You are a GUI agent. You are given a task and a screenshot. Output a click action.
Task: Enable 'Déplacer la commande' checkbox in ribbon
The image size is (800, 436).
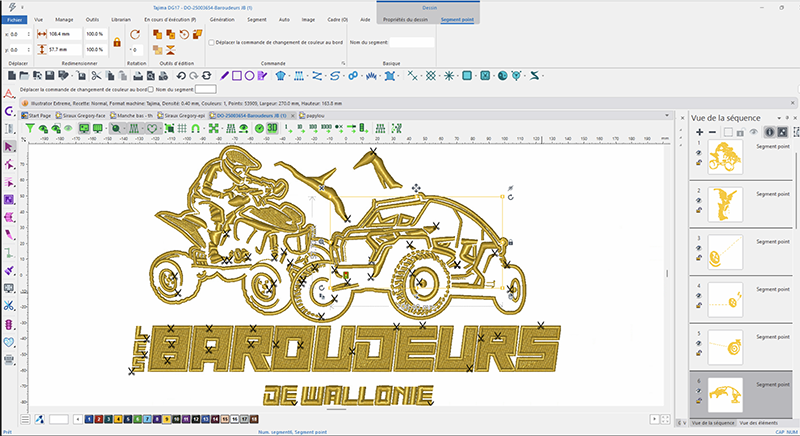[x=211, y=43]
